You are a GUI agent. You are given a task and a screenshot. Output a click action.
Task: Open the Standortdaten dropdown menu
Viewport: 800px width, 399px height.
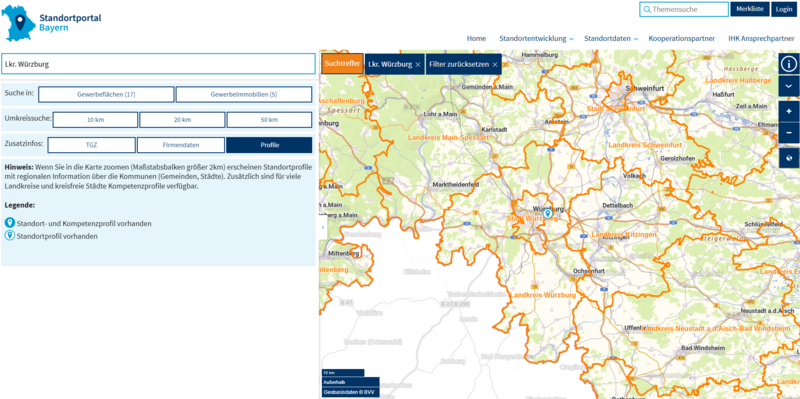pos(611,38)
